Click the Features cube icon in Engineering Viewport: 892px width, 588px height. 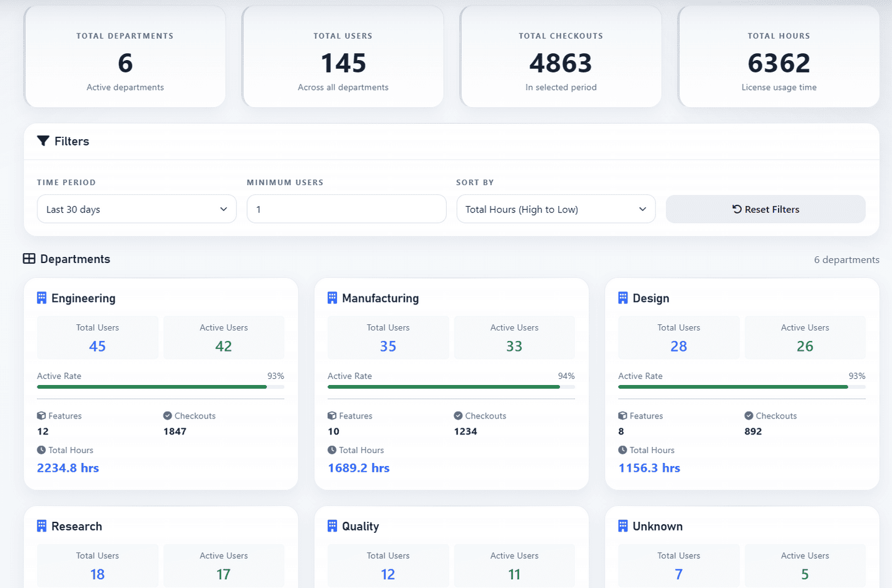point(42,416)
